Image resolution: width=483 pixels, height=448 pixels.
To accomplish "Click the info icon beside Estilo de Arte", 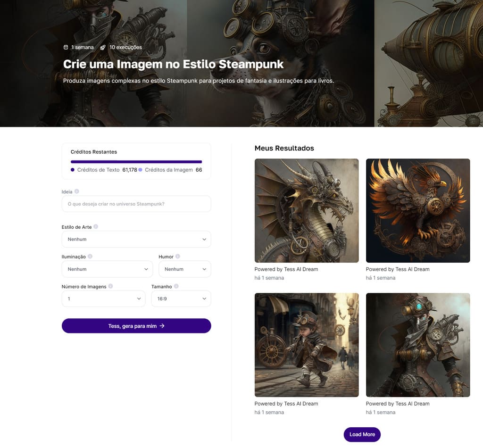I will coord(96,227).
